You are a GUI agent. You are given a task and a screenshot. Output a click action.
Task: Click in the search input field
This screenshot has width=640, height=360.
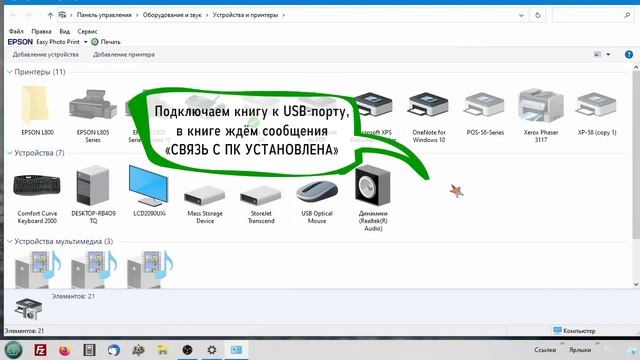point(587,16)
